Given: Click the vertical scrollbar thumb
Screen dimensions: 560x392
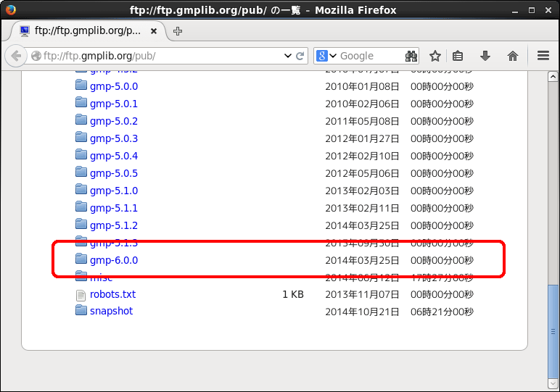Looking at the screenshot, I should pos(553,331).
